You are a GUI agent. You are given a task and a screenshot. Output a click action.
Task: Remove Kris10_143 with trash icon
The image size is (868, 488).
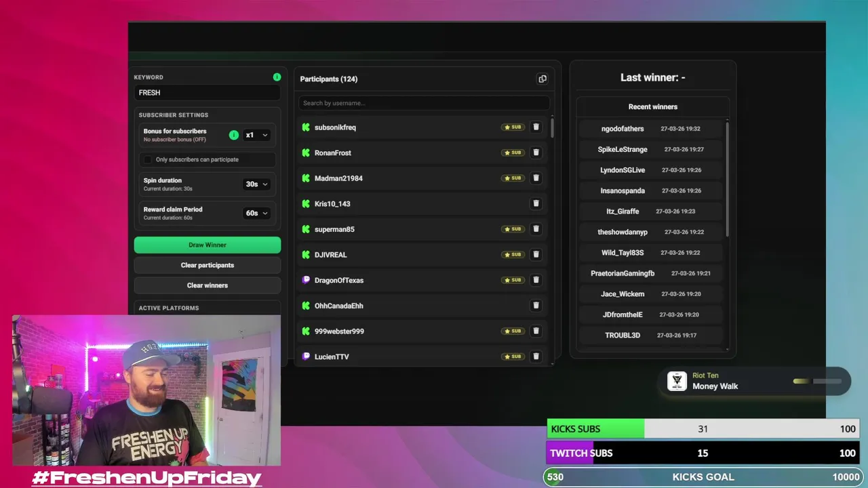click(536, 203)
